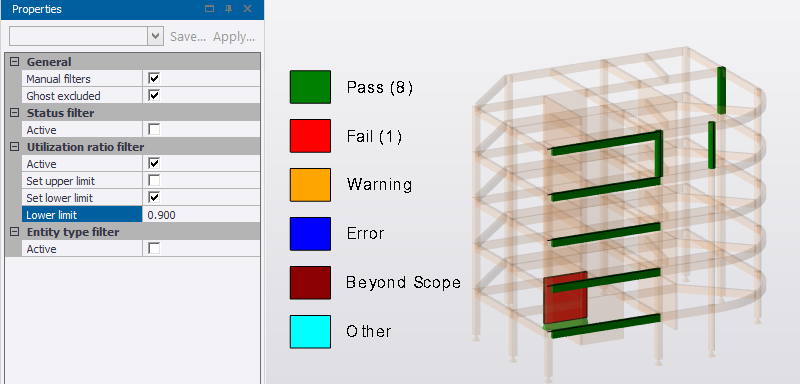Disable the Utilization ratio filter Active checkbox
Screen dimensions: 800x384
pos(154,164)
